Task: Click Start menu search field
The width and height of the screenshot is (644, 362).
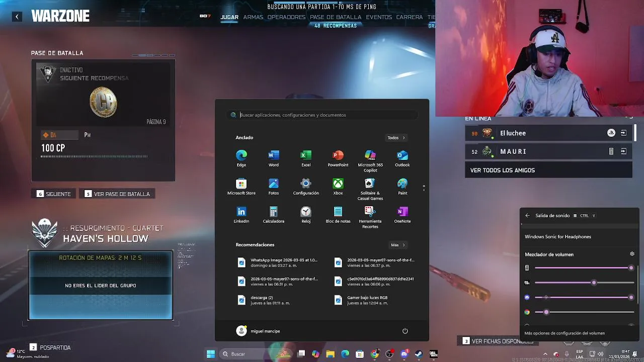Action: (x=322, y=115)
